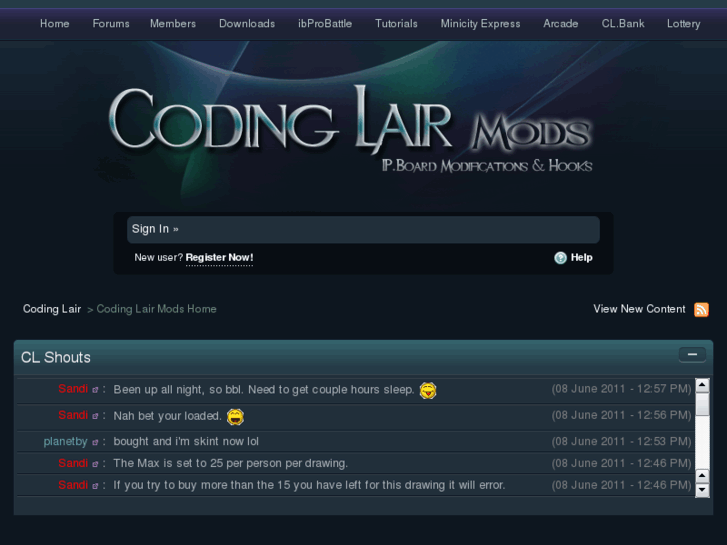727x545 pixels.
Task: Open View New Content
Action: pyautogui.click(x=639, y=309)
